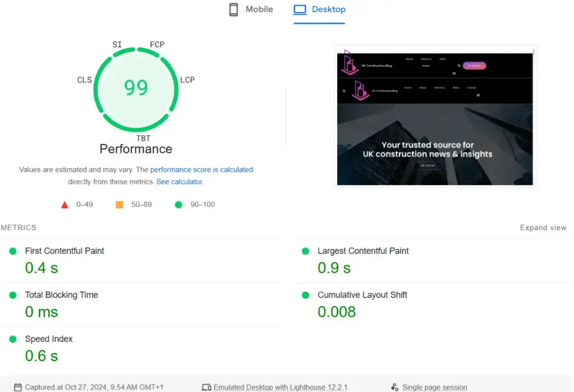Click the Mobile phone icon
574x392 pixels.
[233, 9]
